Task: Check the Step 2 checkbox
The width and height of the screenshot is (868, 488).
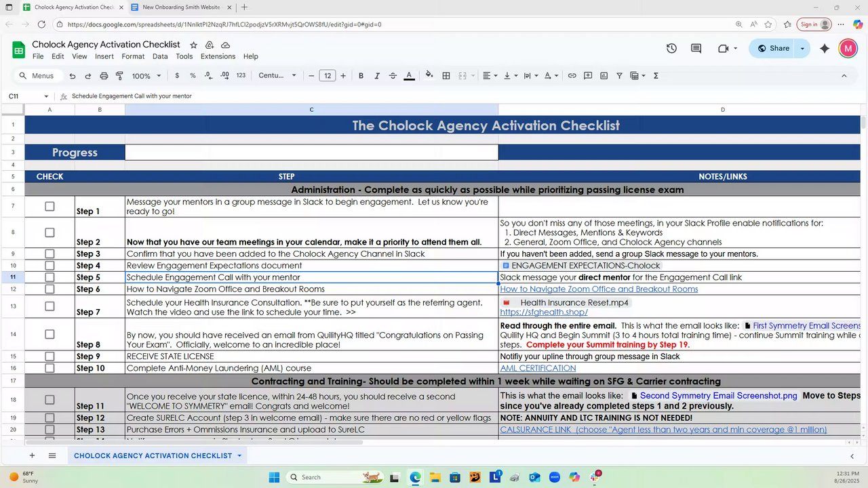Action: (50, 232)
